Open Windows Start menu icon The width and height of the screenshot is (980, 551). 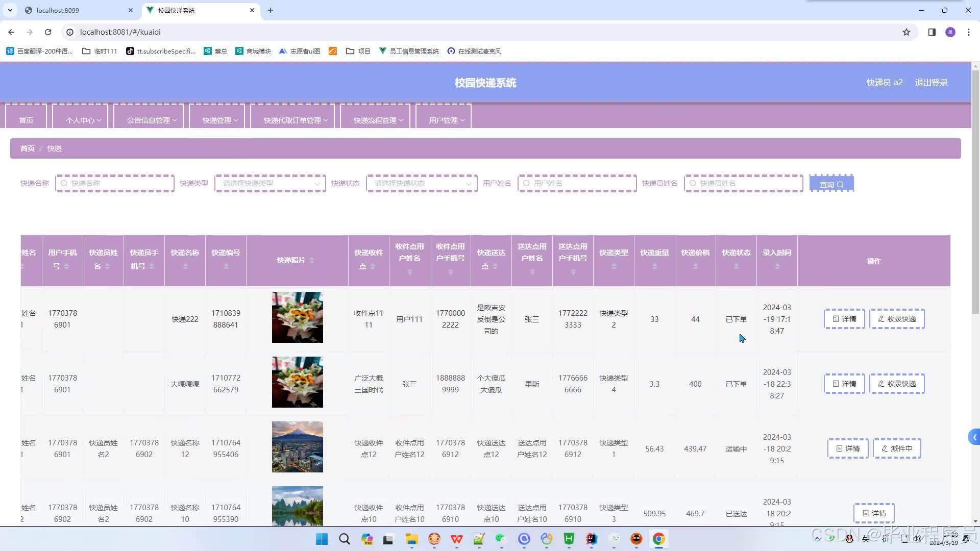322,539
